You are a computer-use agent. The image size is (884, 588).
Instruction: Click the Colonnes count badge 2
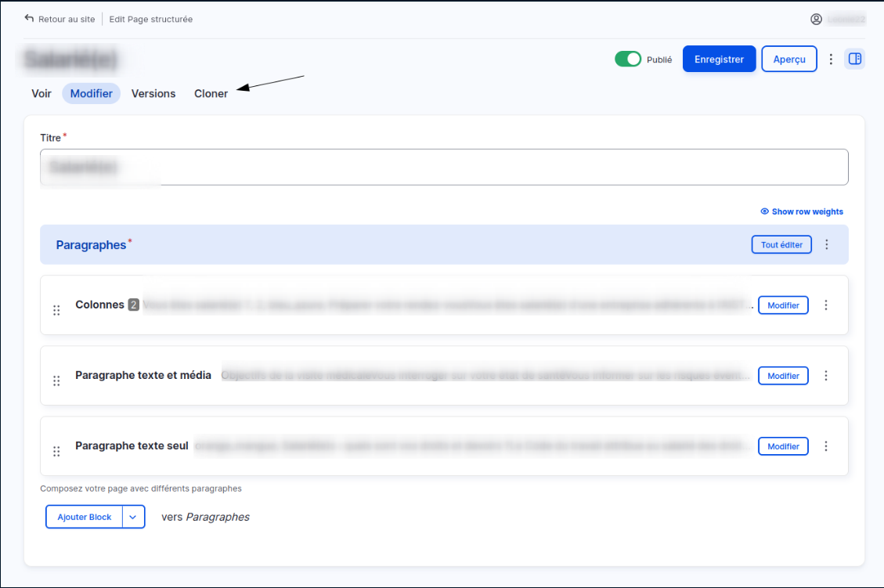(133, 305)
